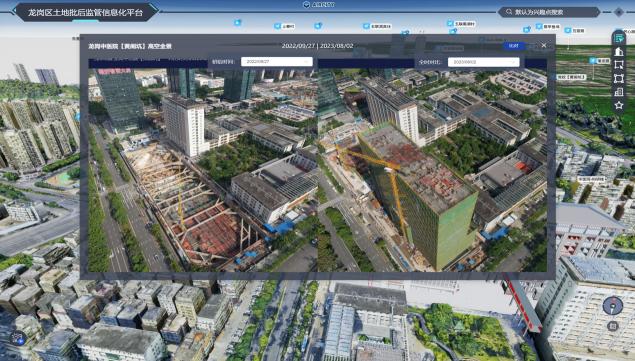Choose the rectangle select tool with cursor

pos(619,65)
